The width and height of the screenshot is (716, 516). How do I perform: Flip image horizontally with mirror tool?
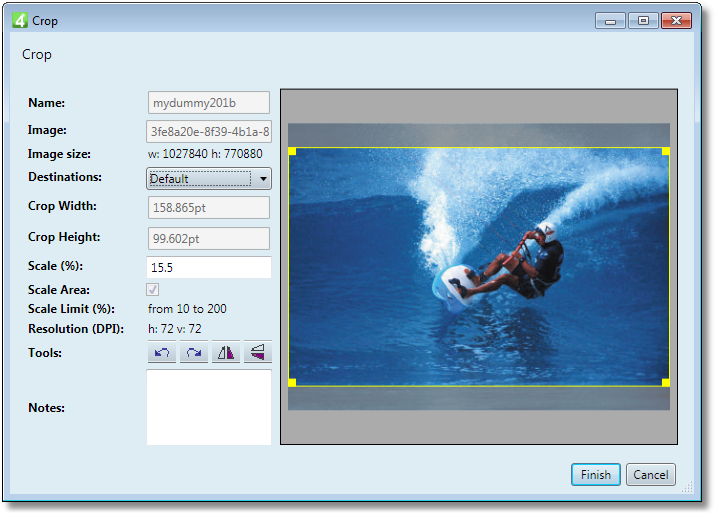coord(226,353)
